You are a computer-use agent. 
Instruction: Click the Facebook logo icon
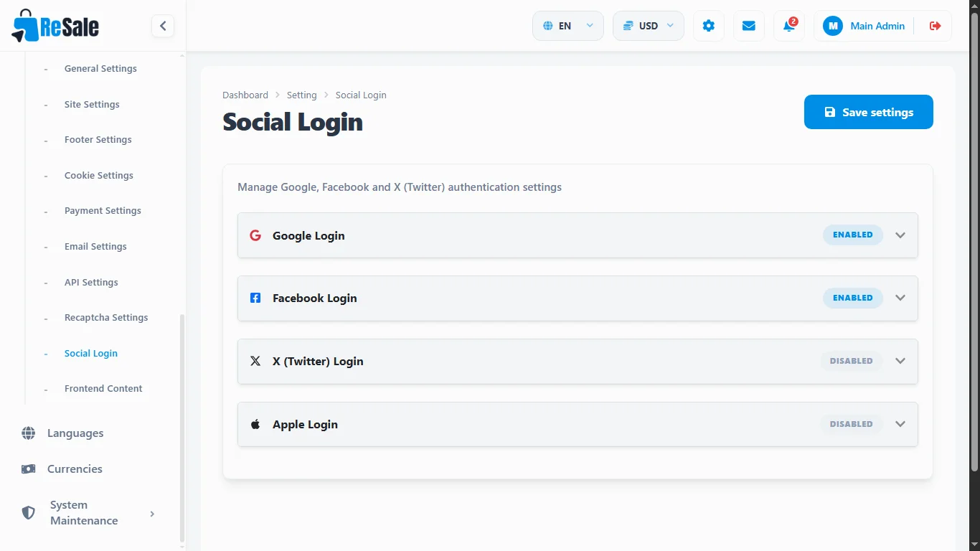(255, 298)
